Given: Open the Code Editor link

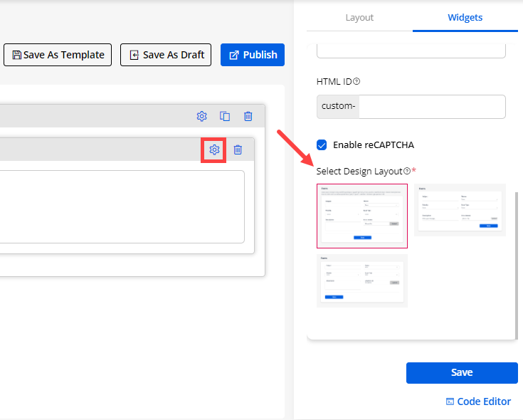Looking at the screenshot, I should [x=478, y=401].
